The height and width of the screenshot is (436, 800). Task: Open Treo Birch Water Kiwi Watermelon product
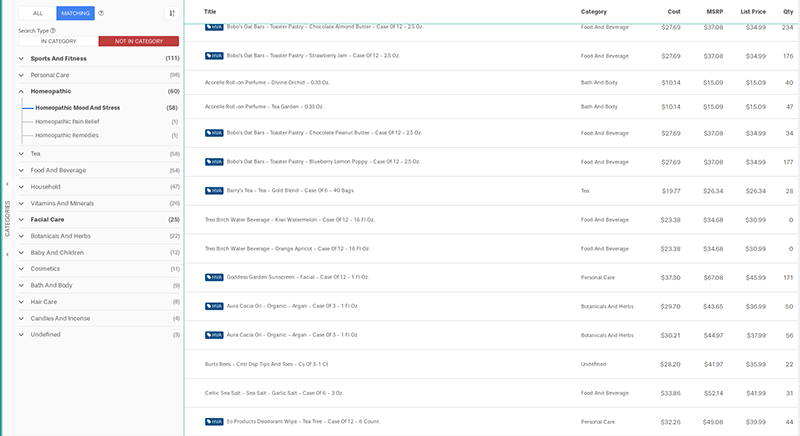[x=290, y=220]
